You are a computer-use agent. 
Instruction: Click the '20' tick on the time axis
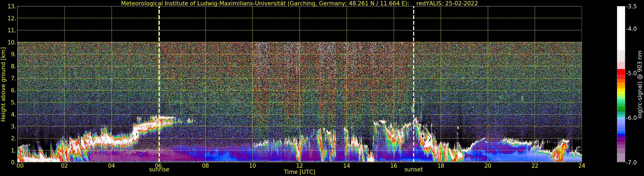coord(488,166)
